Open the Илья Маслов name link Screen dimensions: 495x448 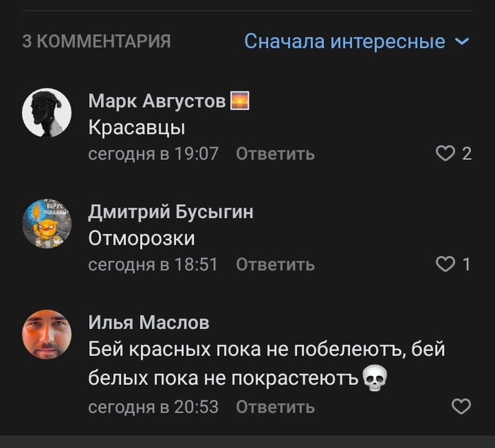click(148, 323)
